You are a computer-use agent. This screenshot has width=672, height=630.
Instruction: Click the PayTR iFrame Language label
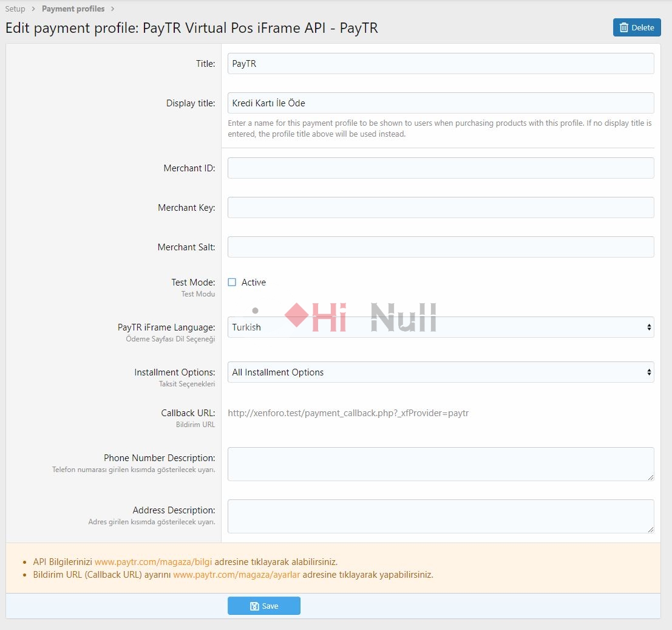coord(166,327)
